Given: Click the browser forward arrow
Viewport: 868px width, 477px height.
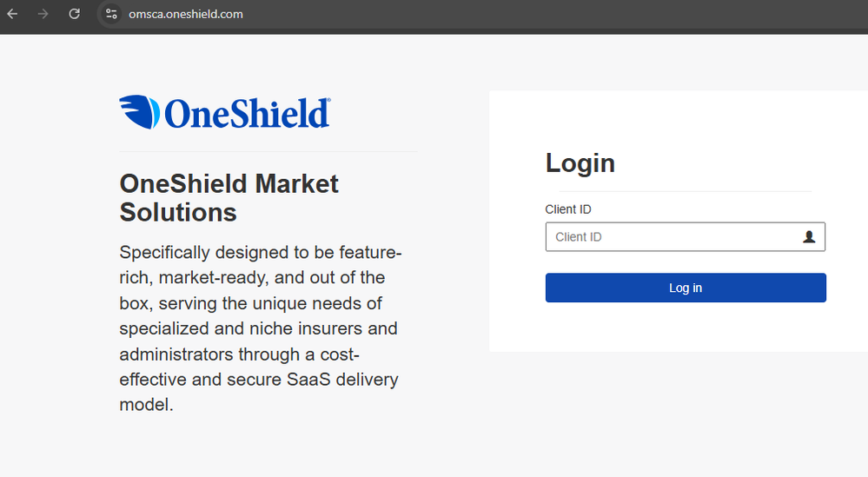Looking at the screenshot, I should 43,14.
